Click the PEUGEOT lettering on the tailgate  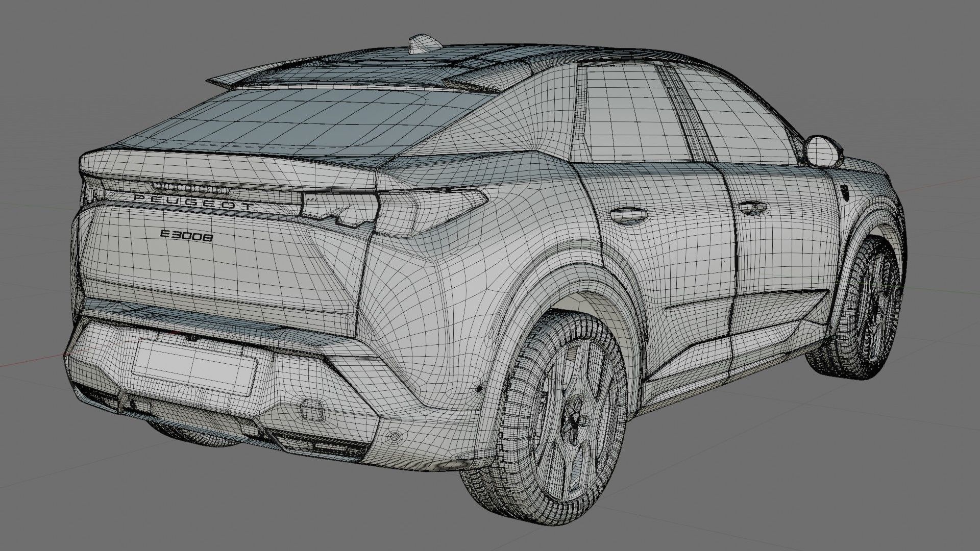(194, 202)
